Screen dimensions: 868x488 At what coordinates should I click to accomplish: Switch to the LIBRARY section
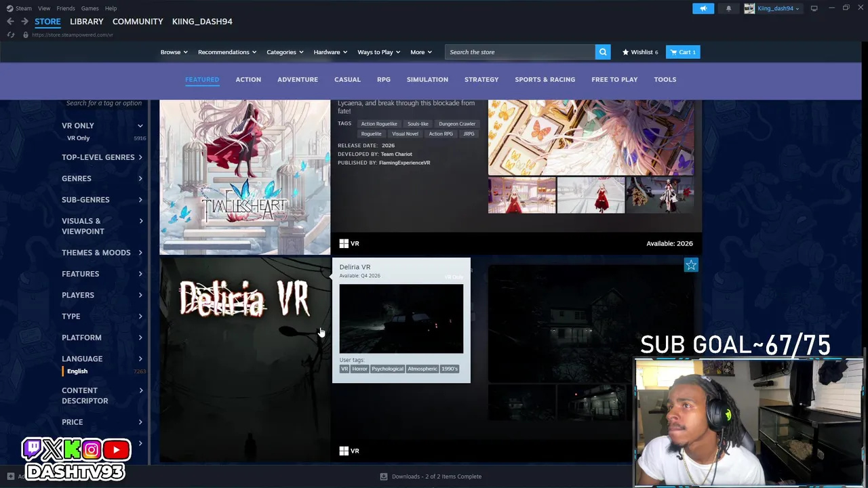click(x=86, y=22)
